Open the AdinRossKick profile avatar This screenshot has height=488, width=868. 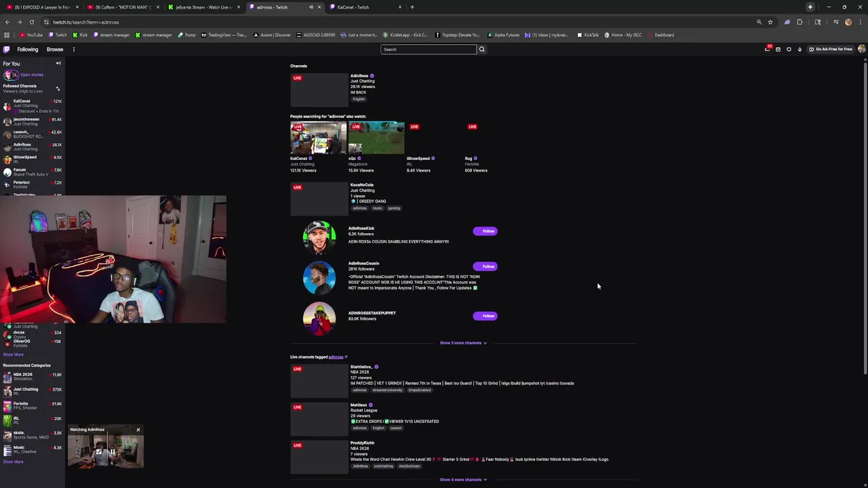click(x=319, y=237)
